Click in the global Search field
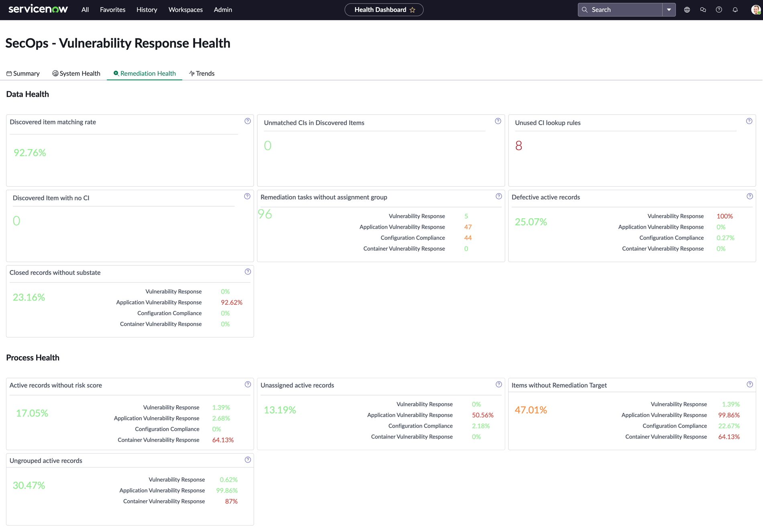The height and width of the screenshot is (532, 763). point(620,10)
